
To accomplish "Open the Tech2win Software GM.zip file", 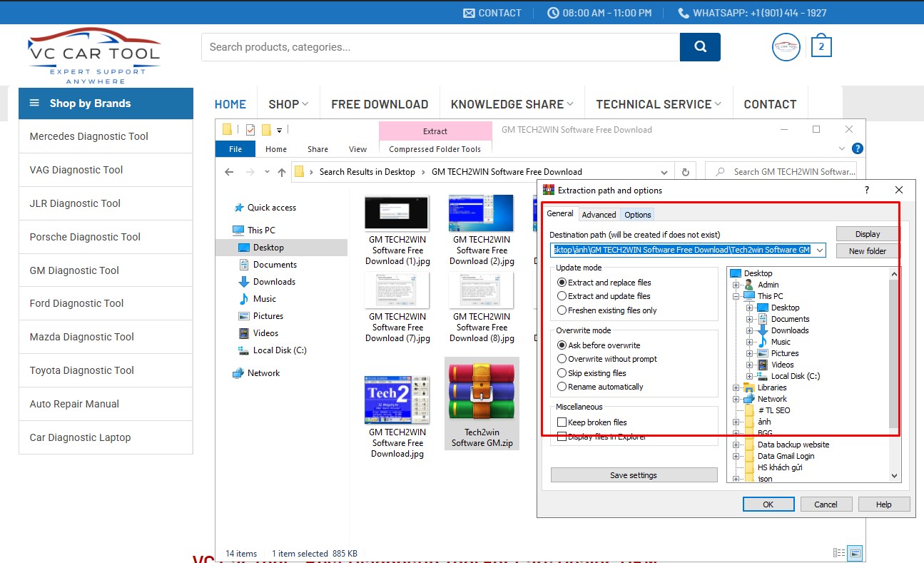I will pyautogui.click(x=482, y=403).
